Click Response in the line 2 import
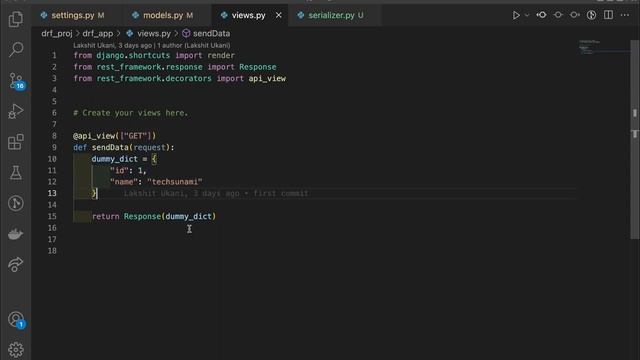This screenshot has height=360, width=640. click(258, 67)
